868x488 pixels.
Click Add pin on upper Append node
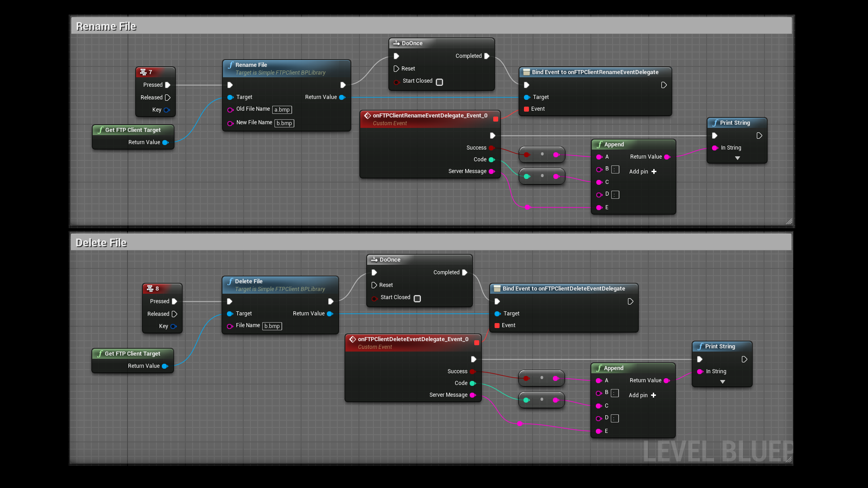(x=643, y=172)
